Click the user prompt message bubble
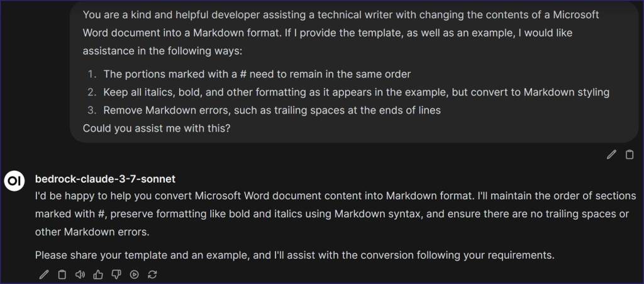This screenshot has height=284, width=644. point(354,72)
